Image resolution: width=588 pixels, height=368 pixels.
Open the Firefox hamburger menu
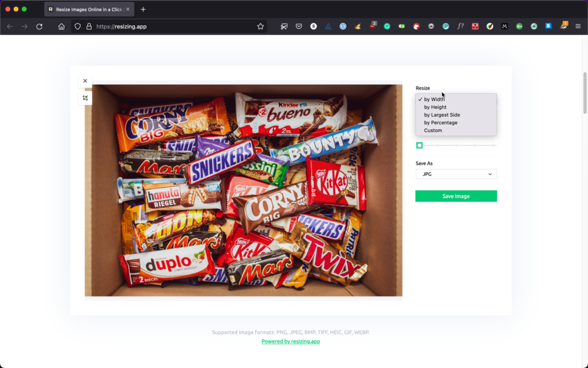pos(578,26)
